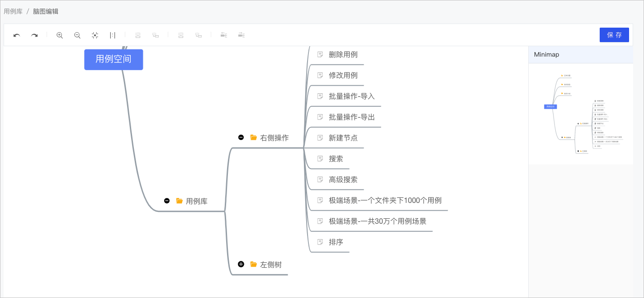
Task: Collapse the 用例库 branch
Action: (167, 201)
